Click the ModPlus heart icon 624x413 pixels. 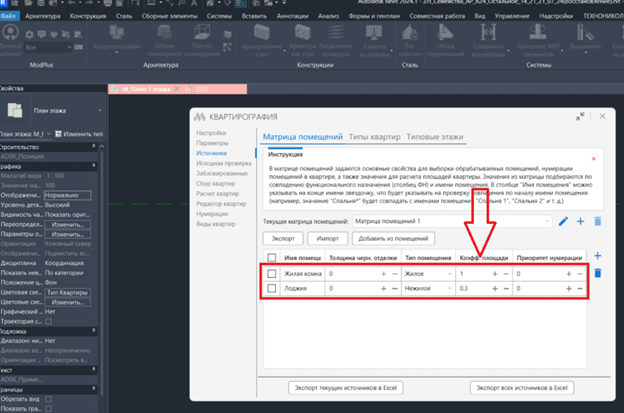point(54,35)
